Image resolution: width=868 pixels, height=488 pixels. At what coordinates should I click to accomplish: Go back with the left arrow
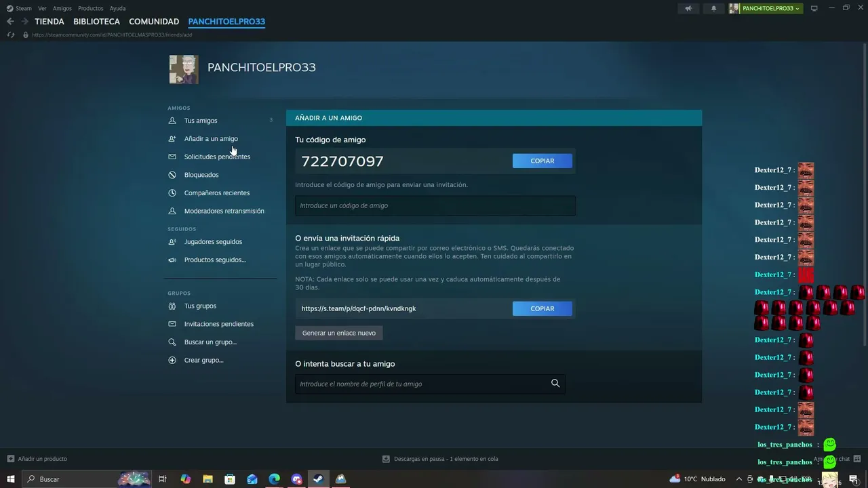(x=10, y=22)
